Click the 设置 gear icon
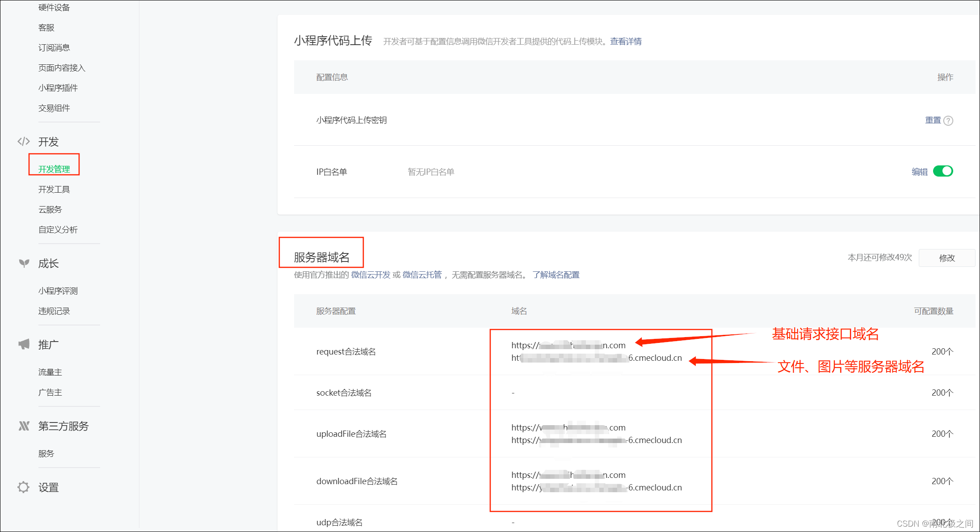This screenshot has height=532, width=980. pyautogui.click(x=24, y=487)
